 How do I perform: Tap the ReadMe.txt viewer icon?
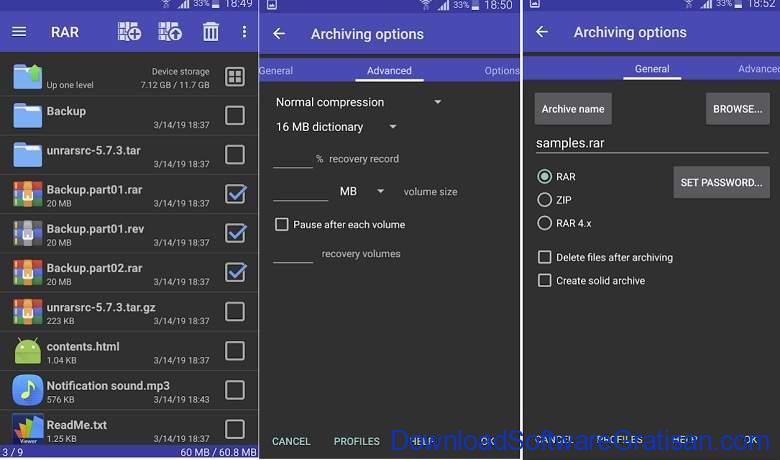coord(27,429)
